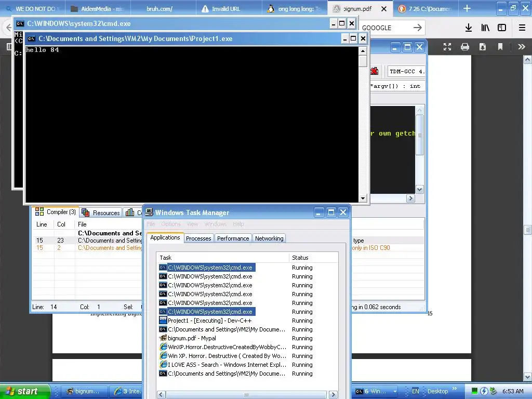Select the orange line 15 col 2 warning row
The image size is (532, 399).
tap(87, 248)
